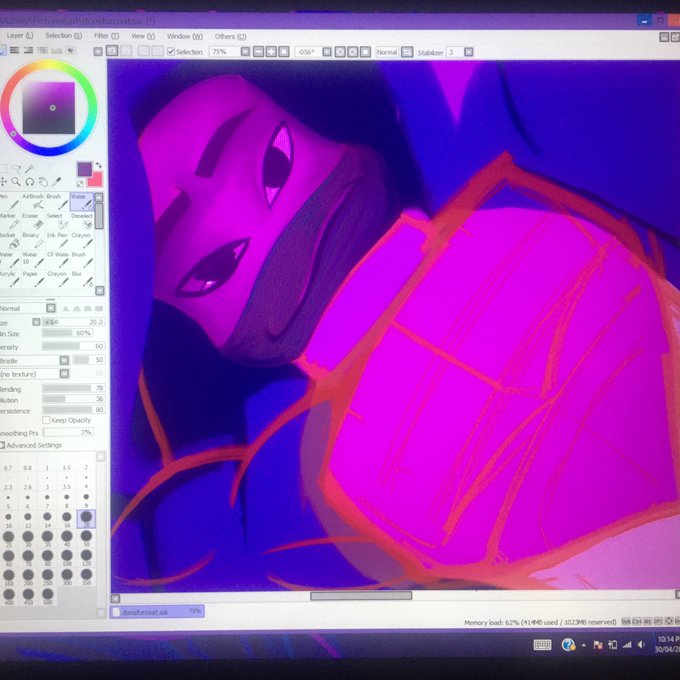680x680 pixels.
Task: Switch to donsfurcoat.sai document tab
Action: tap(157, 612)
